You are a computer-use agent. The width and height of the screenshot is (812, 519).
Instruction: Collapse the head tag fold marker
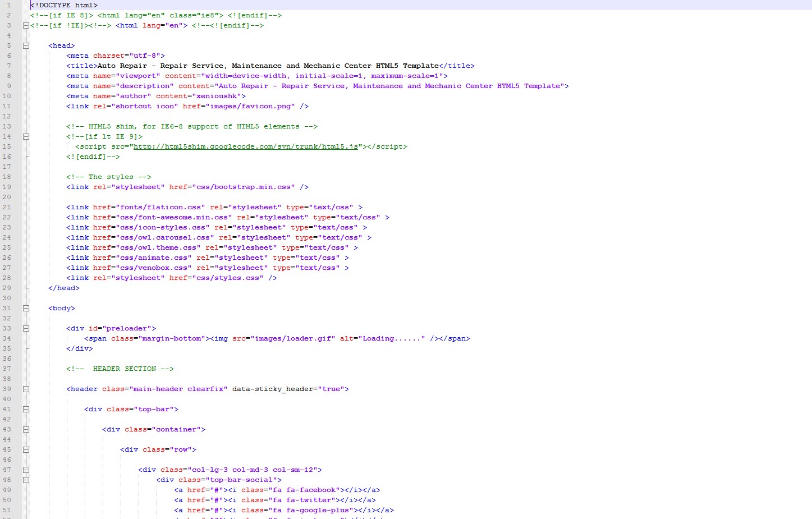click(26, 45)
